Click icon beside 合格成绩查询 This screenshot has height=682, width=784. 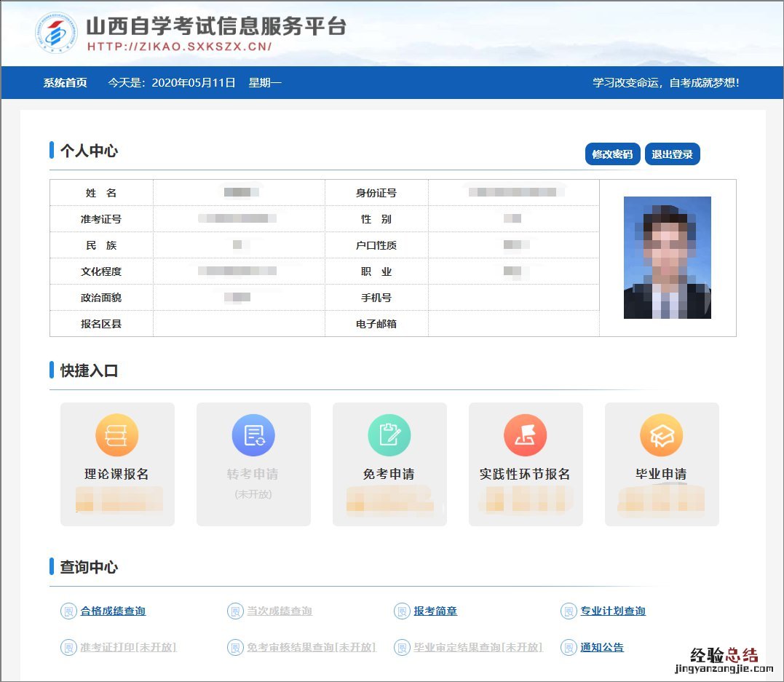click(x=68, y=611)
